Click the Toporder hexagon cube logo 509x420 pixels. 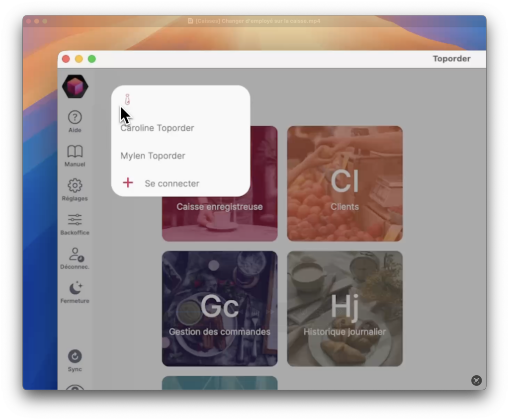75,86
